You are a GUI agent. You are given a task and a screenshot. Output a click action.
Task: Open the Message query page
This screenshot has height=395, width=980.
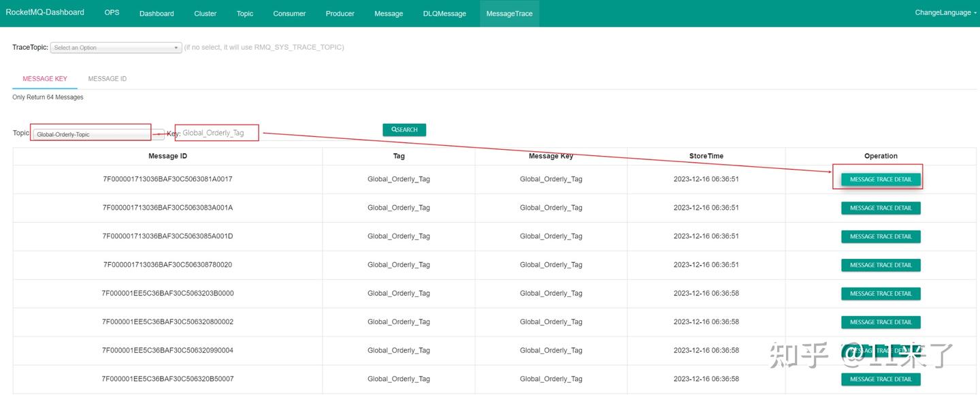[389, 13]
